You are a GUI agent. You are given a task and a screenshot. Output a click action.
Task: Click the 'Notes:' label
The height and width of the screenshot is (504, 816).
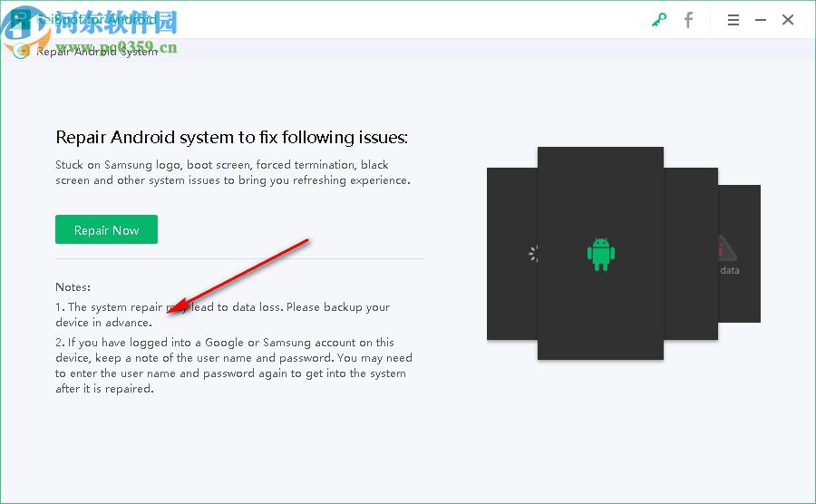click(x=73, y=287)
